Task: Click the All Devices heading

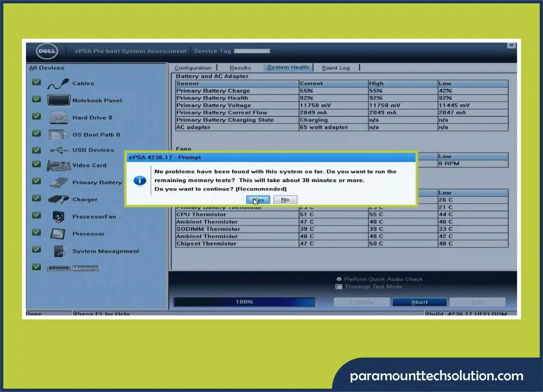Action: 47,68
